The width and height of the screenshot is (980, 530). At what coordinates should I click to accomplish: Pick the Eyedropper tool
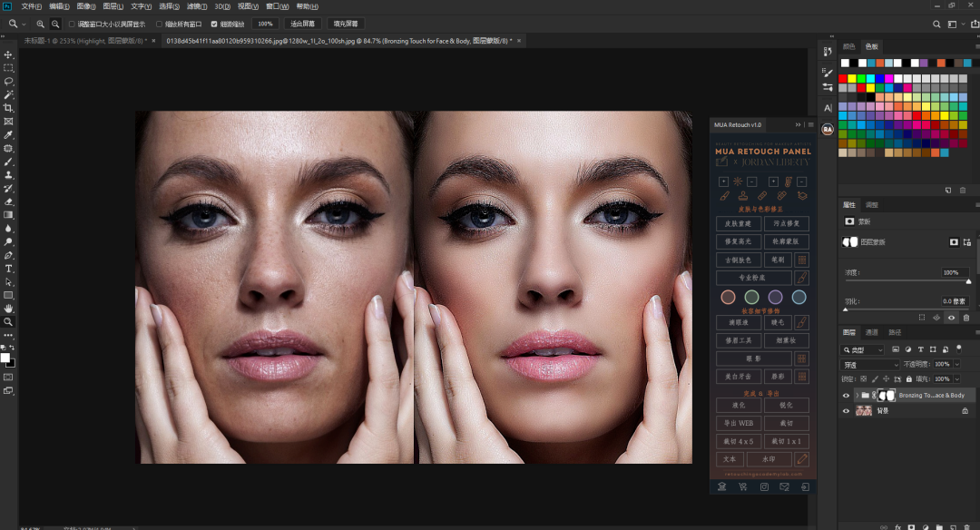coord(9,134)
